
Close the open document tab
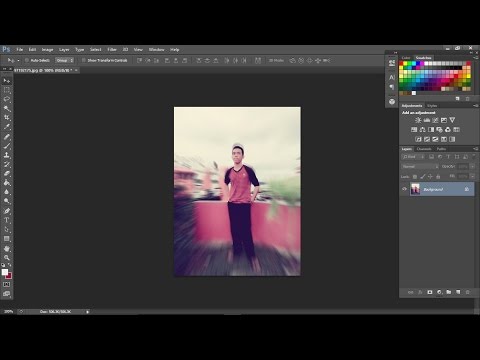[76, 70]
